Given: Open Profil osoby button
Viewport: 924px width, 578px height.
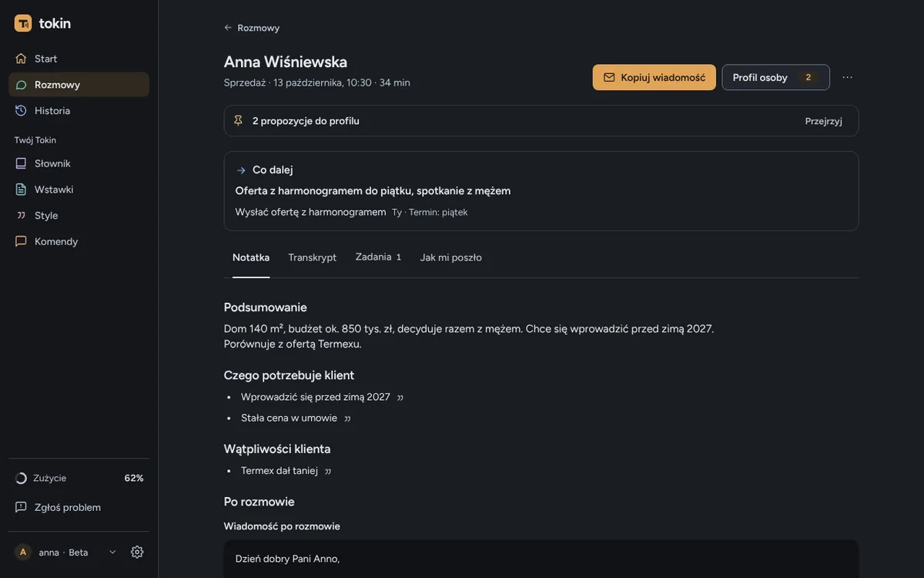Looking at the screenshot, I should point(775,77).
